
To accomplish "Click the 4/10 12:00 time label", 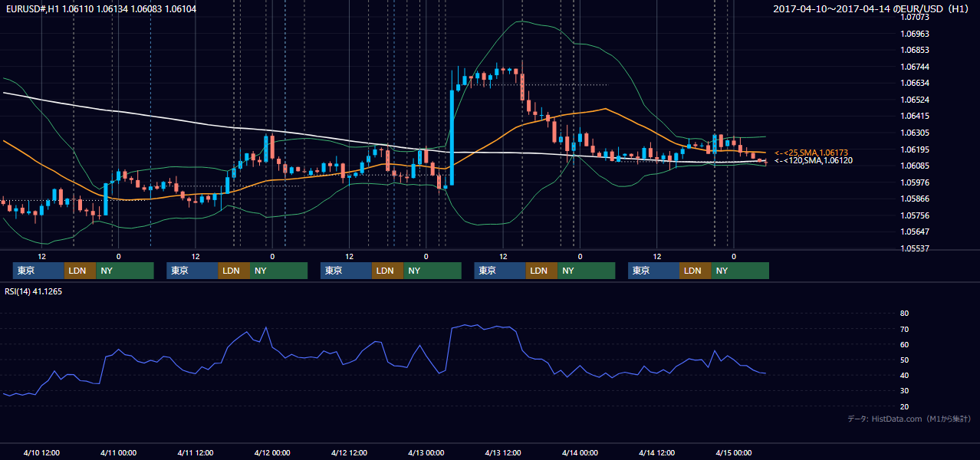I will (x=41, y=453).
